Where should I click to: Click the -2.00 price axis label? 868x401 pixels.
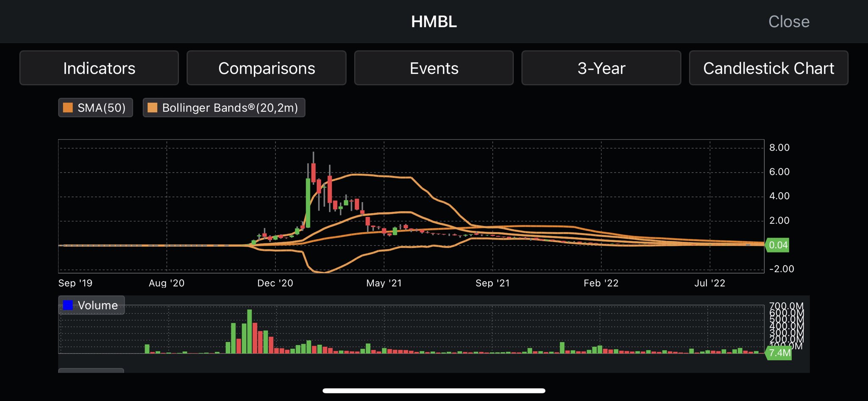click(x=782, y=269)
